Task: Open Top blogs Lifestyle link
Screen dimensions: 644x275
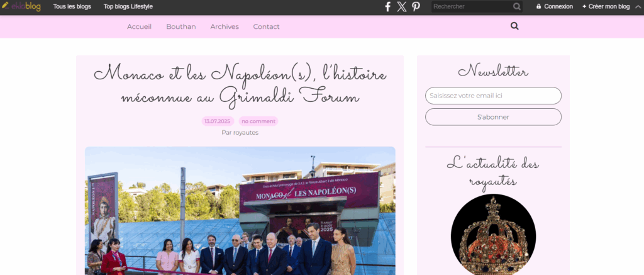Action: (128, 6)
